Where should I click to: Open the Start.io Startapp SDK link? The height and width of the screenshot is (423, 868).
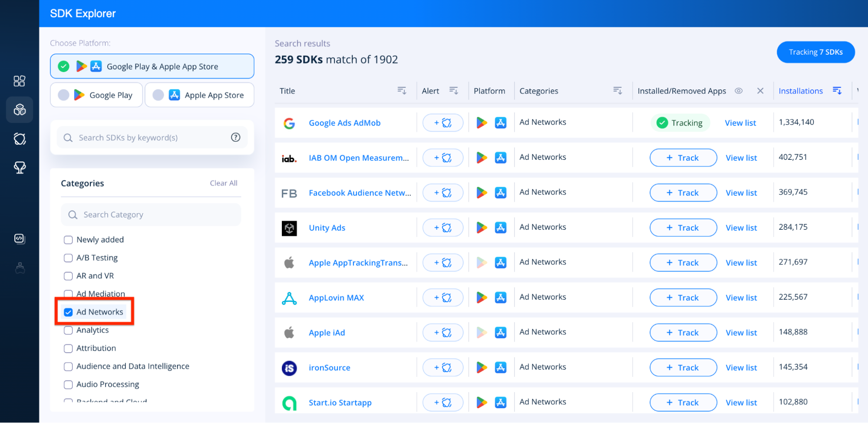click(340, 403)
